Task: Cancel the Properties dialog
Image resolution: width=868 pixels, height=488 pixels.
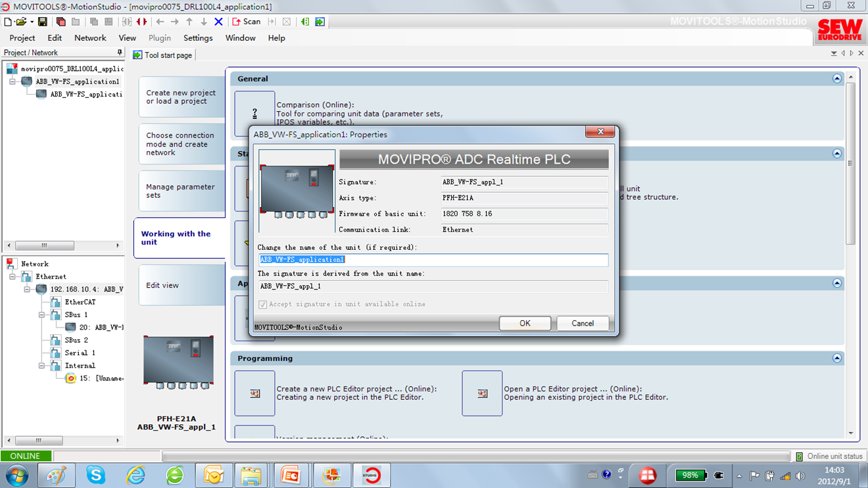Action: click(x=583, y=324)
